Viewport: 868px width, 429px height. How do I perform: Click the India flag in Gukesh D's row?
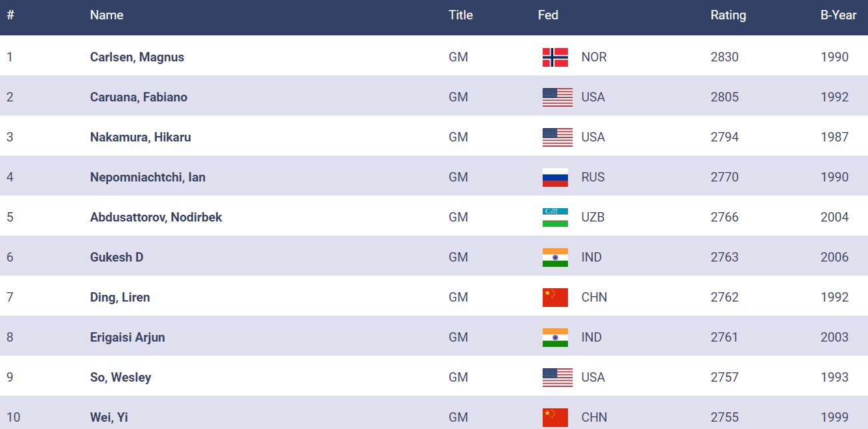(555, 258)
